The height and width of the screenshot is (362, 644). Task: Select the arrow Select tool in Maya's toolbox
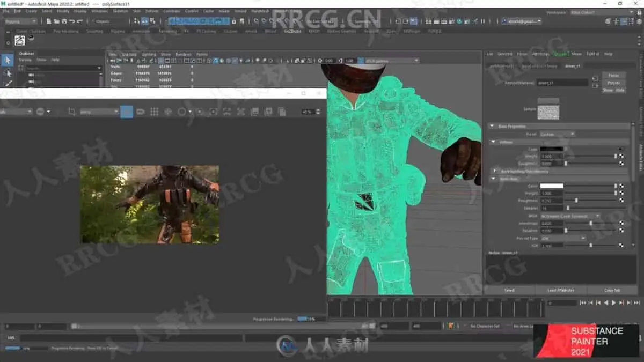coord(7,60)
